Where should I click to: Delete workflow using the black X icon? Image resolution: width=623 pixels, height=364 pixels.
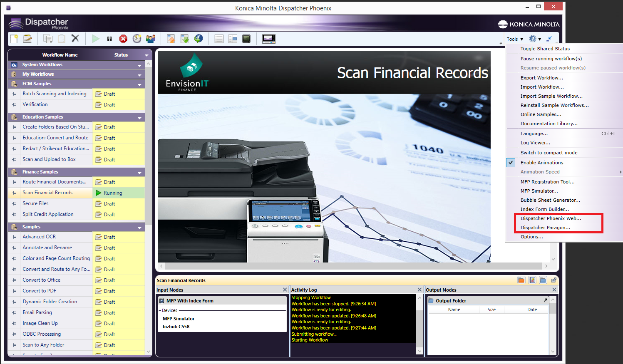[75, 38]
